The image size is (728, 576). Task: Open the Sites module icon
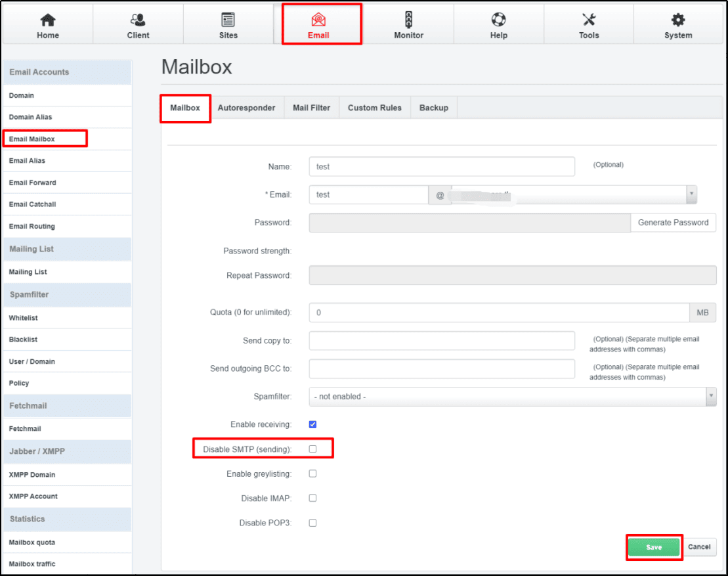228,20
